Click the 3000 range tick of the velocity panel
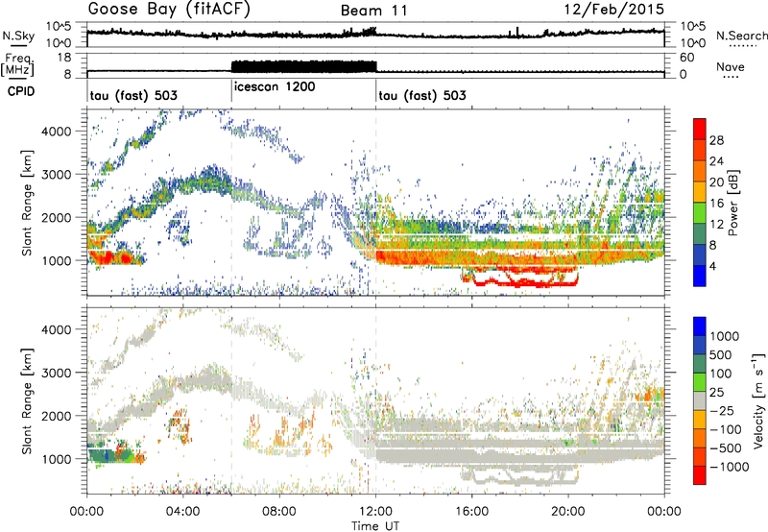 [56, 373]
